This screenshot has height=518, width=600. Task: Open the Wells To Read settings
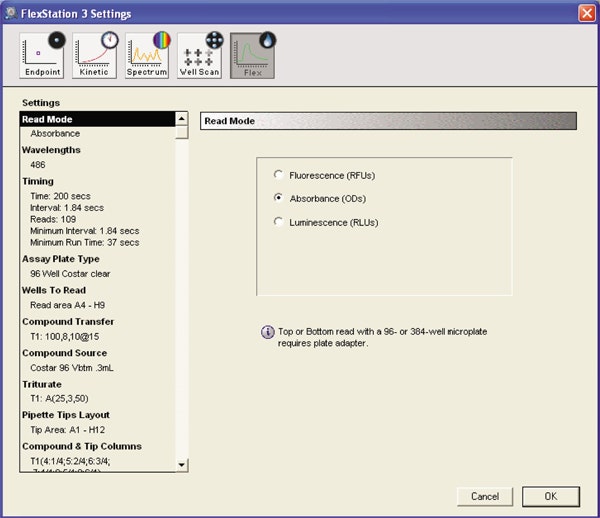[x=54, y=290]
